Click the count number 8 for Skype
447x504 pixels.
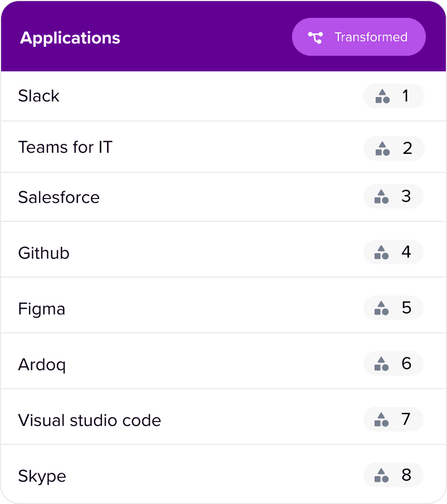(x=406, y=475)
